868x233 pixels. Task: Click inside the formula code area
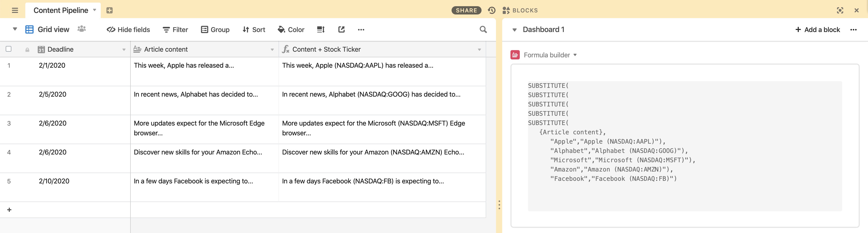point(685,146)
